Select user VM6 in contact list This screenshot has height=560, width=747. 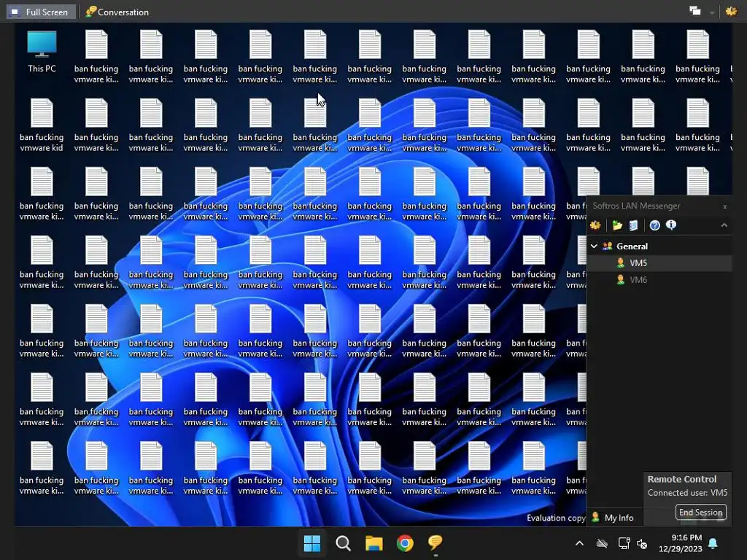pos(659,280)
